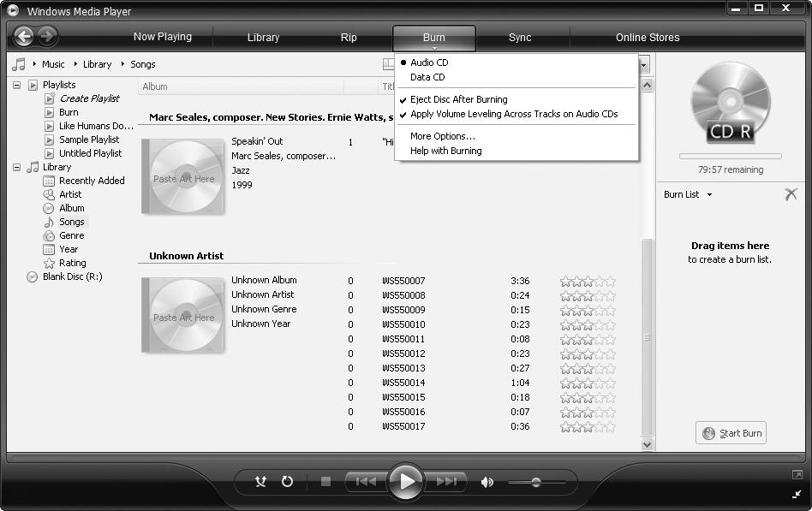
Task: Click the Recently Added icon
Action: [x=49, y=181]
